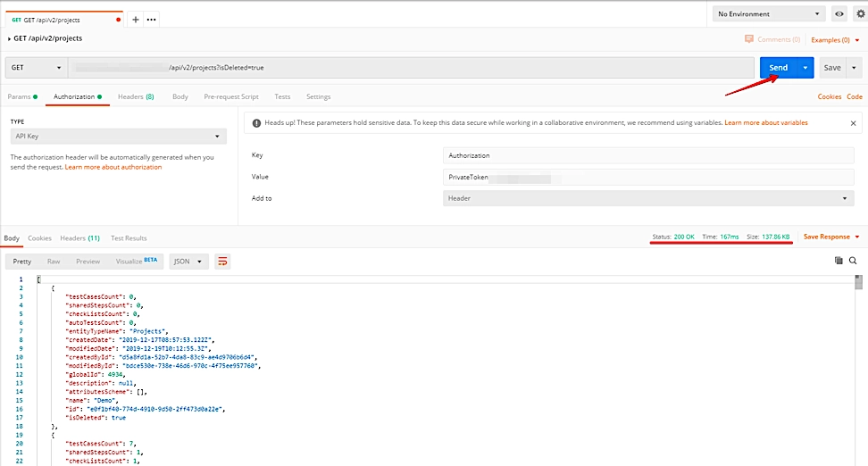
Task: Switch to the Headers (8) request tab
Action: [136, 96]
